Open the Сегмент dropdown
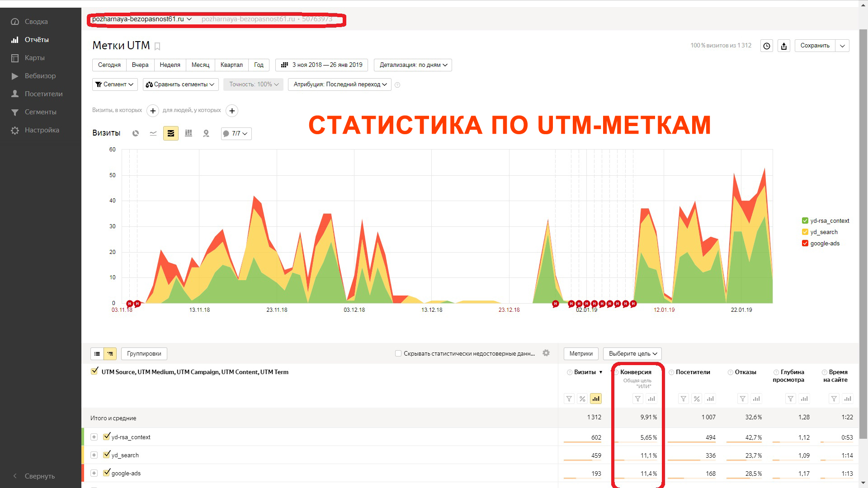868x488 pixels. click(x=115, y=84)
